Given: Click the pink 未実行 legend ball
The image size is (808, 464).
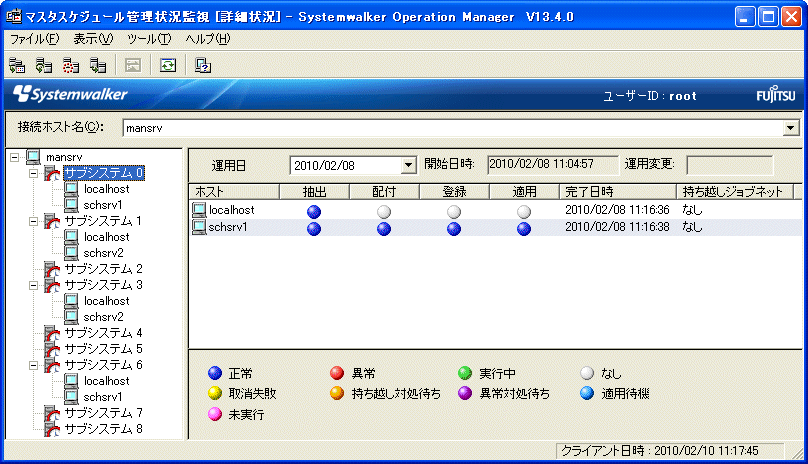Looking at the screenshot, I should tap(214, 414).
